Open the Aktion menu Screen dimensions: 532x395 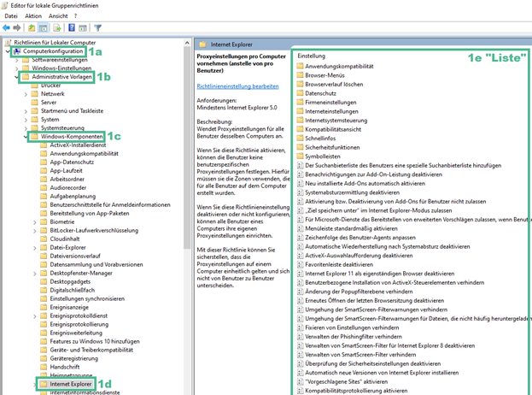[x=33, y=15]
